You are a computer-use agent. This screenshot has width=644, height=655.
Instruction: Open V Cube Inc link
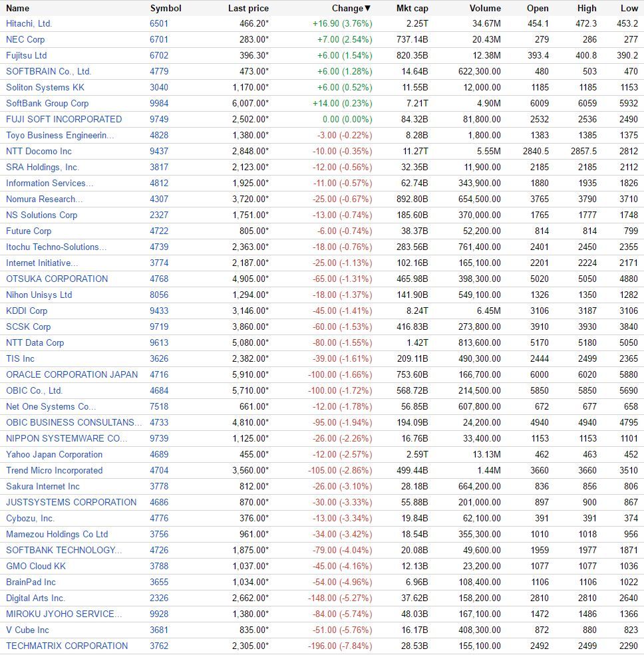[x=27, y=630]
